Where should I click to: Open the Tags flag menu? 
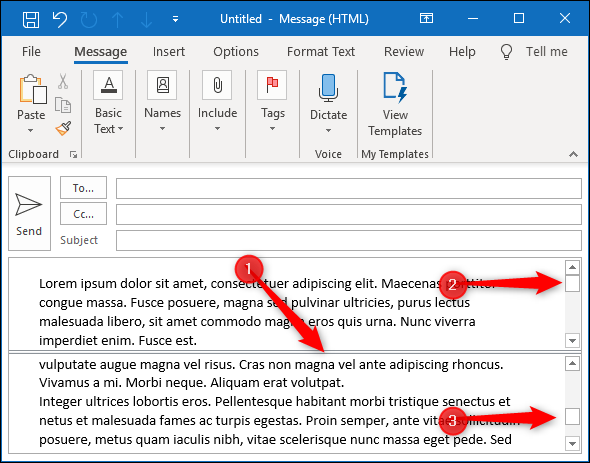(x=272, y=102)
